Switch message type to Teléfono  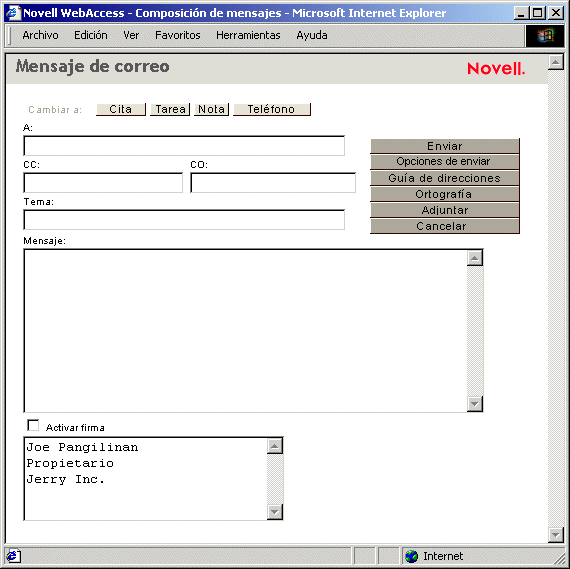[272, 109]
